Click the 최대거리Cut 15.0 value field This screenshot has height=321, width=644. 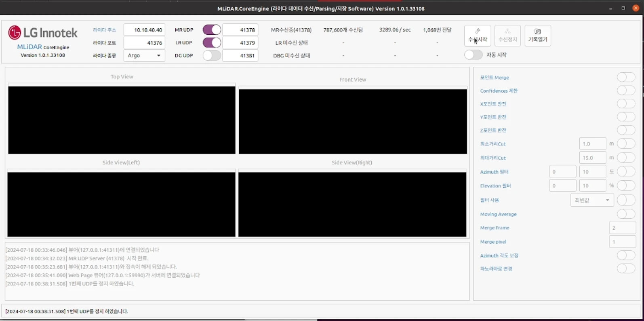(593, 158)
